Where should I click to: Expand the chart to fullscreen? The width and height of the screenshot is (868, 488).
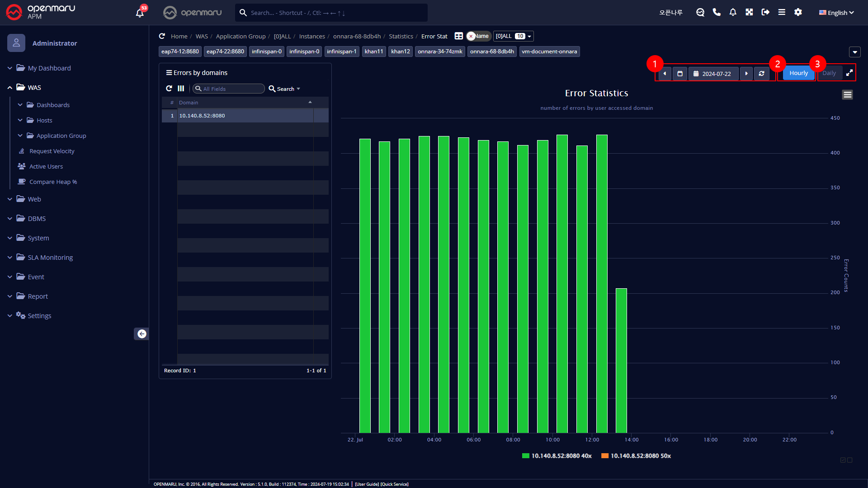pyautogui.click(x=849, y=73)
